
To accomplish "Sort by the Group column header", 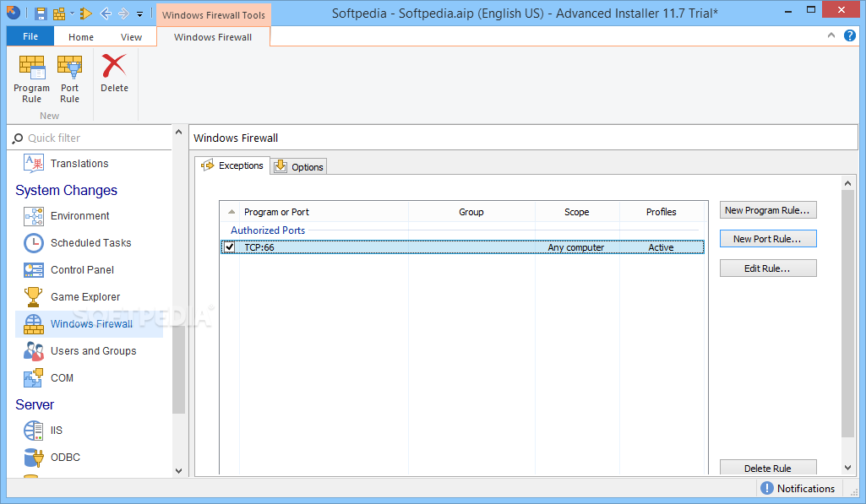I will point(471,212).
